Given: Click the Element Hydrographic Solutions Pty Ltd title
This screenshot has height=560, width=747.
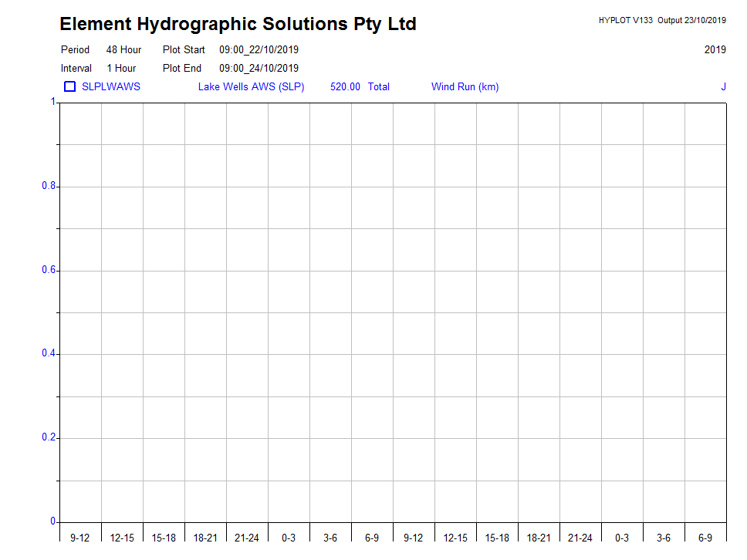Looking at the screenshot, I should (238, 24).
